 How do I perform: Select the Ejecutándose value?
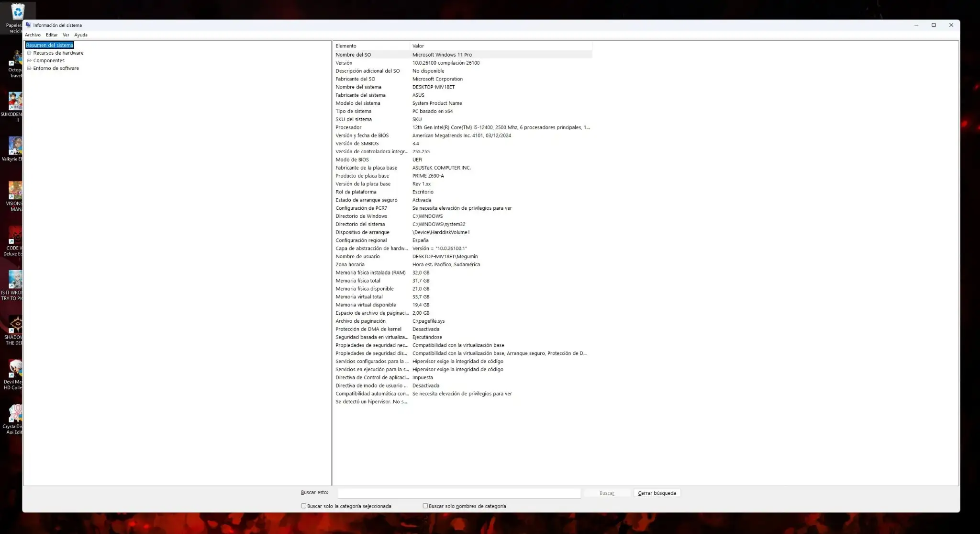pyautogui.click(x=427, y=337)
